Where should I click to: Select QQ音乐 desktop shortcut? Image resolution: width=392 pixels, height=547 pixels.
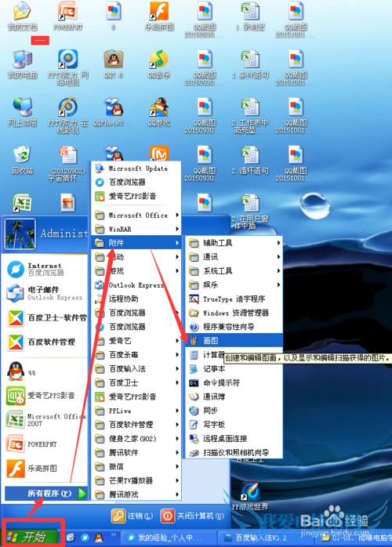(x=159, y=64)
